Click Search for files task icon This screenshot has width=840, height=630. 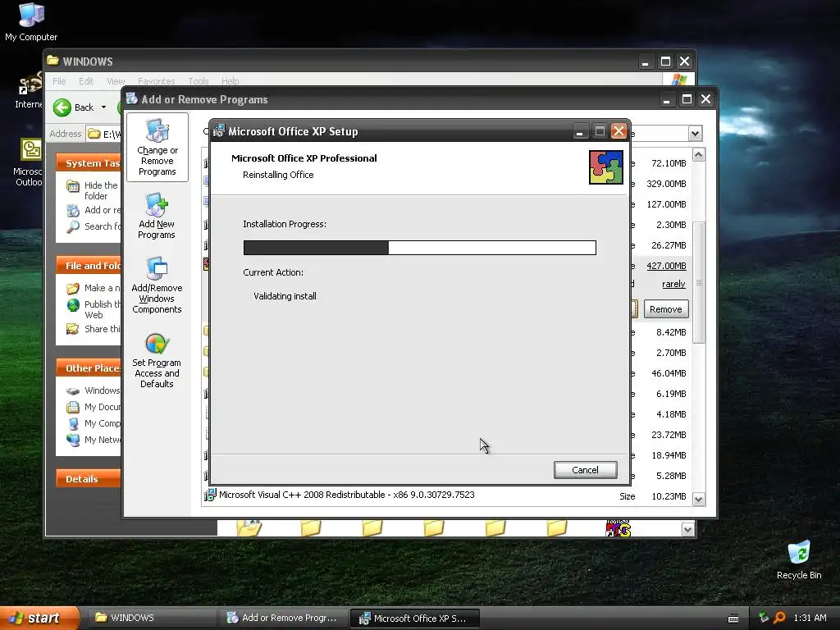(x=73, y=226)
